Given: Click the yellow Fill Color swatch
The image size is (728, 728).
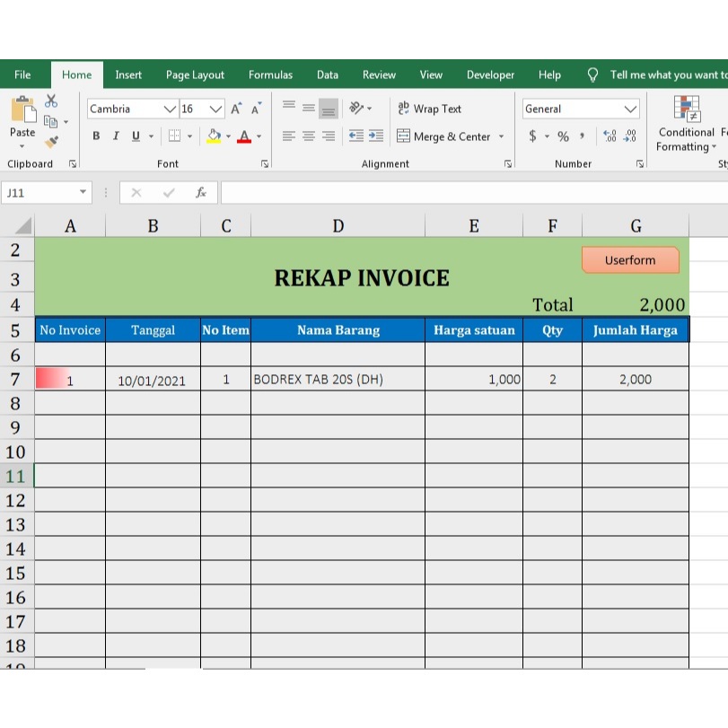Looking at the screenshot, I should tap(214, 136).
